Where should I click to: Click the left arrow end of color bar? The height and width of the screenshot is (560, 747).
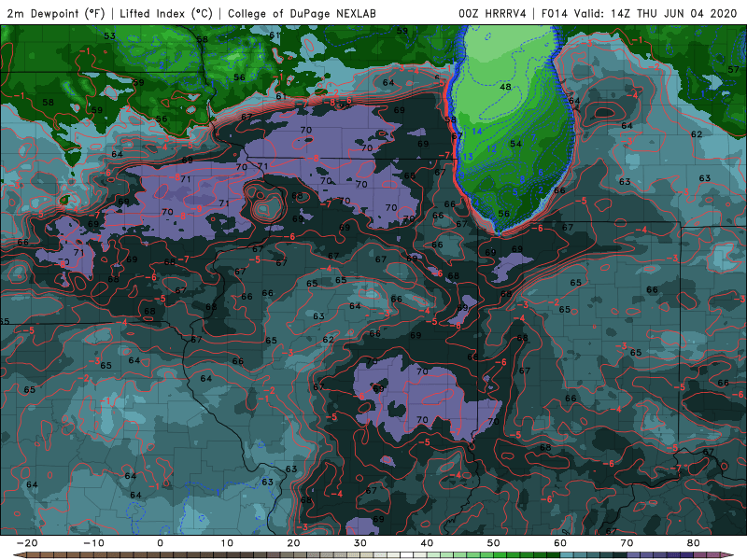coord(18,555)
